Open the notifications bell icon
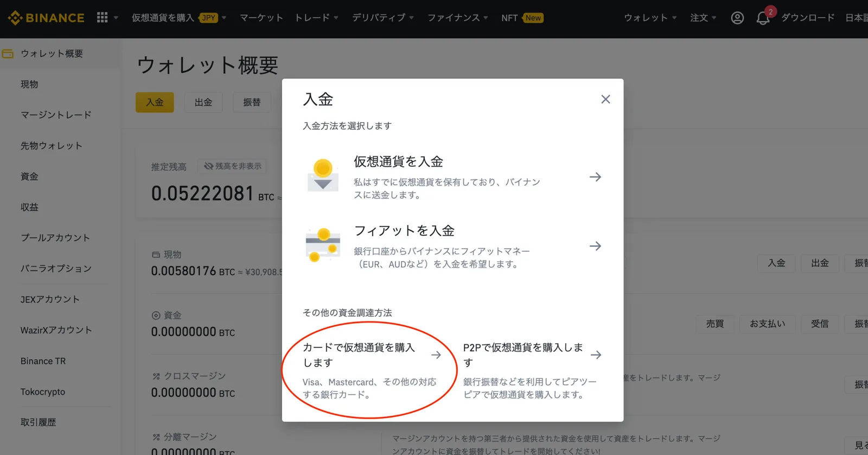 [x=763, y=18]
